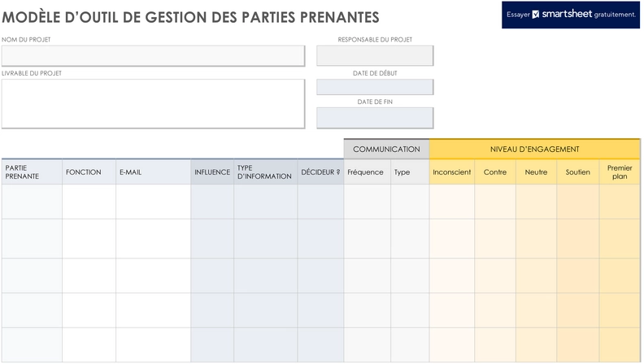644x364 pixels.
Task: Click the Responsable du projet field
Action: pos(375,55)
